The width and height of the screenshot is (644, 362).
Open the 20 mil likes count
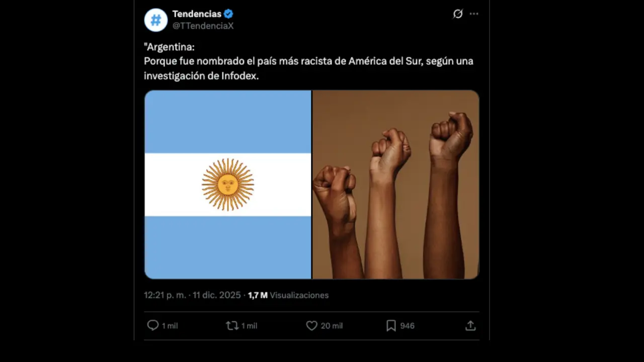click(332, 326)
